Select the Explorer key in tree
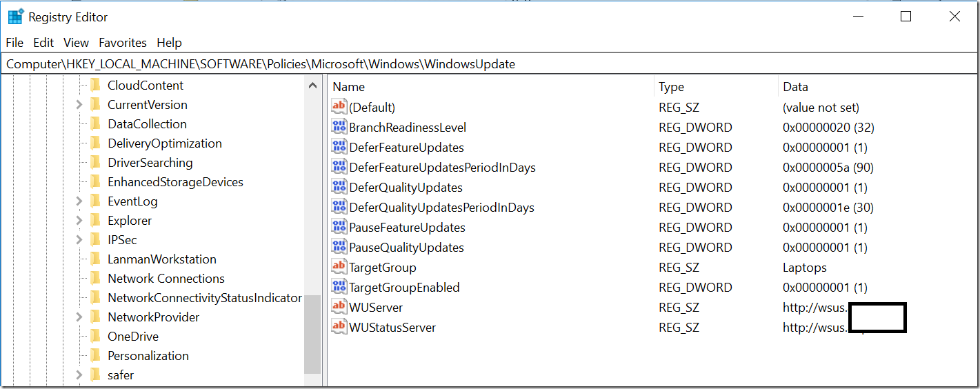Screen dimensions: 980x389 click(130, 221)
